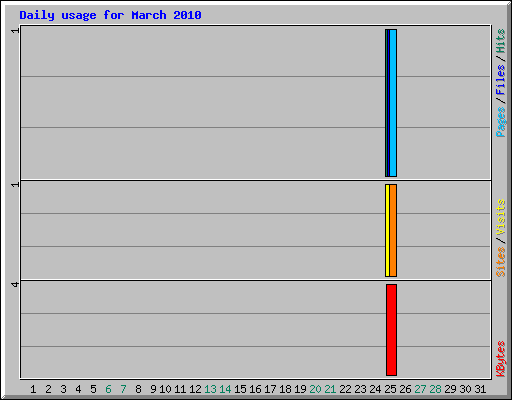Click the red KBytes bar for day 25

(x=392, y=330)
